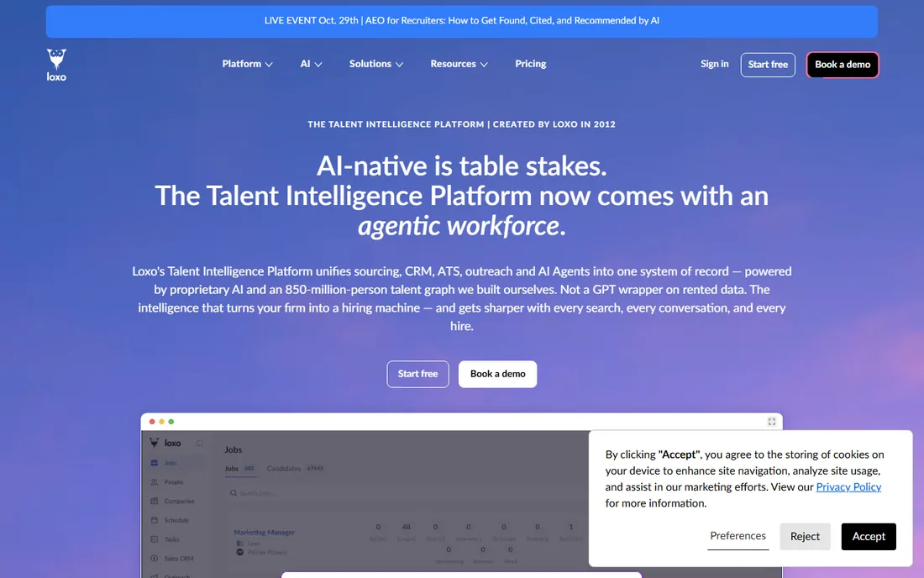Open the Solutions dropdown menu
This screenshot has width=924, height=578.
click(x=376, y=64)
